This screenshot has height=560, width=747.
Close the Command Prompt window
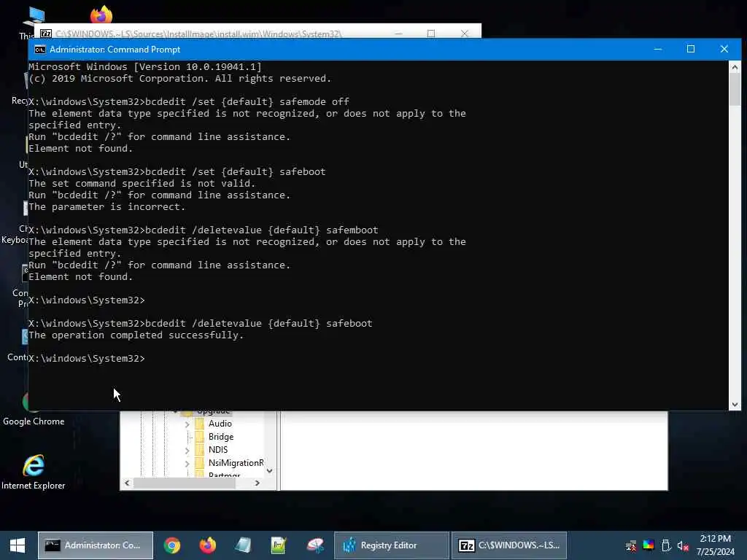click(724, 49)
